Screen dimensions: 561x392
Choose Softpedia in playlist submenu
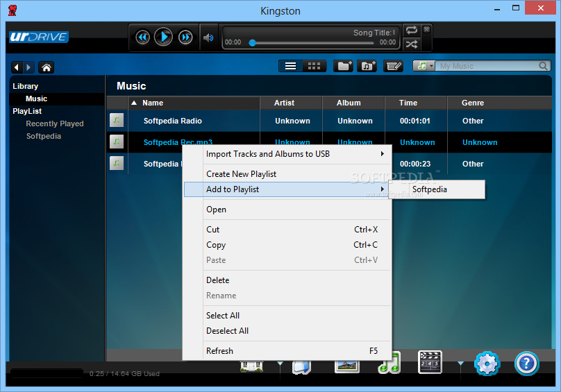(x=437, y=189)
